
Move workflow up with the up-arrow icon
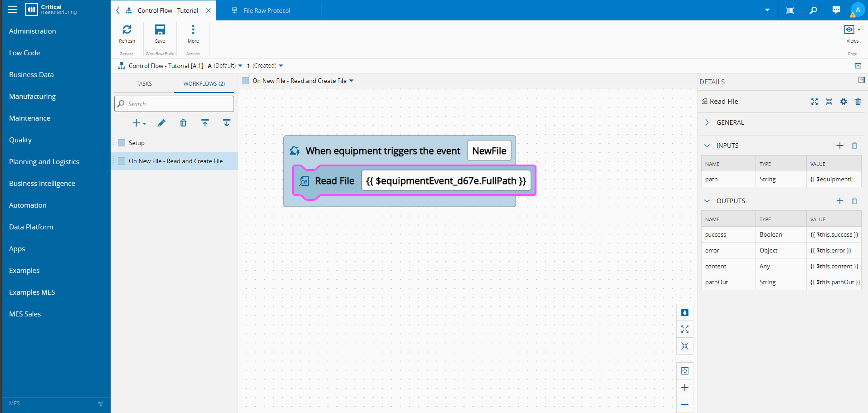(205, 123)
